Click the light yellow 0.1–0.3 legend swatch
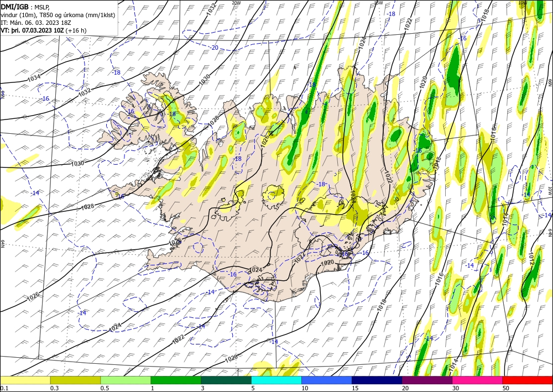Viewport: 553px width, 392px height. 25,380
